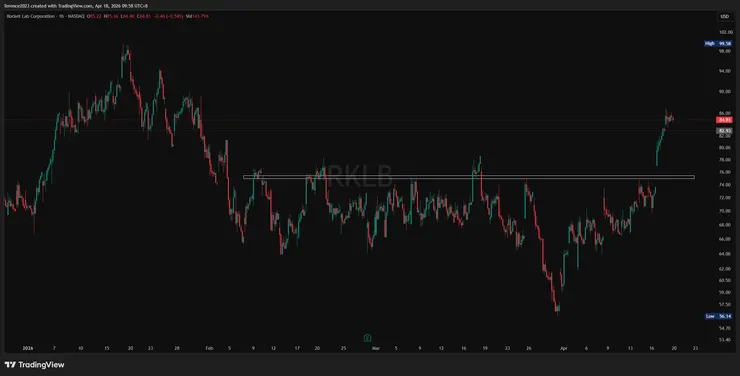Click the Low 56.14 price label

(719, 316)
